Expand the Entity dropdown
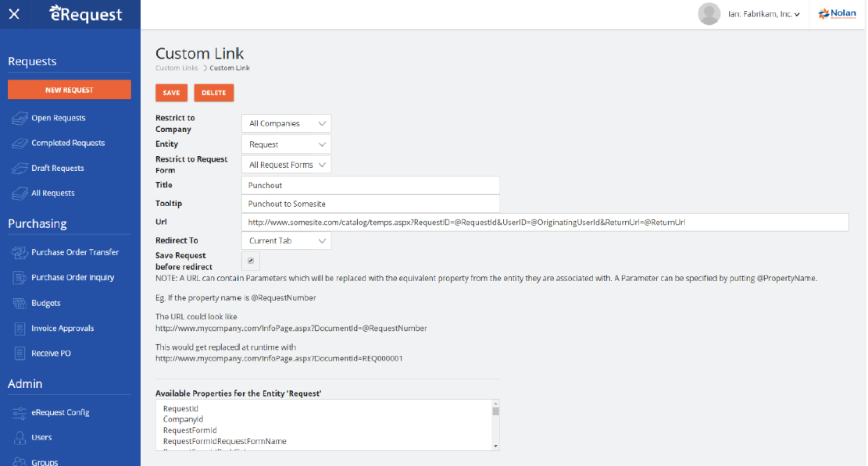The height and width of the screenshot is (466, 868). [x=286, y=144]
